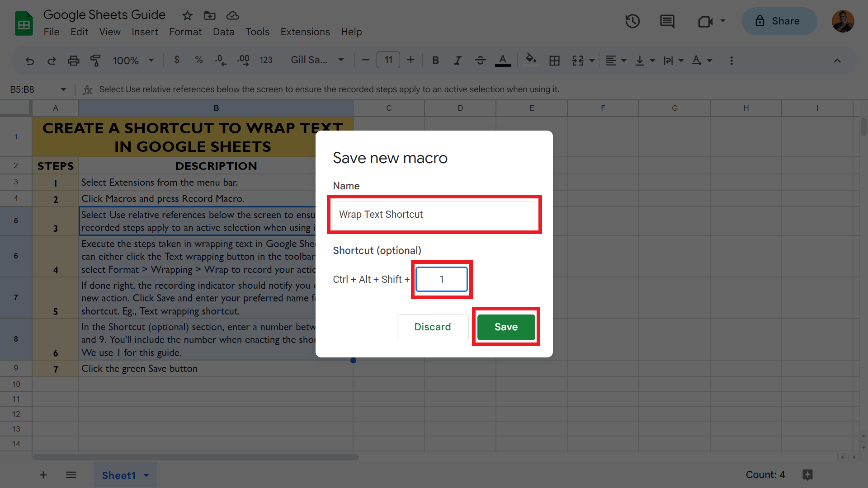
Task: Select the paint format tool
Action: click(95, 60)
